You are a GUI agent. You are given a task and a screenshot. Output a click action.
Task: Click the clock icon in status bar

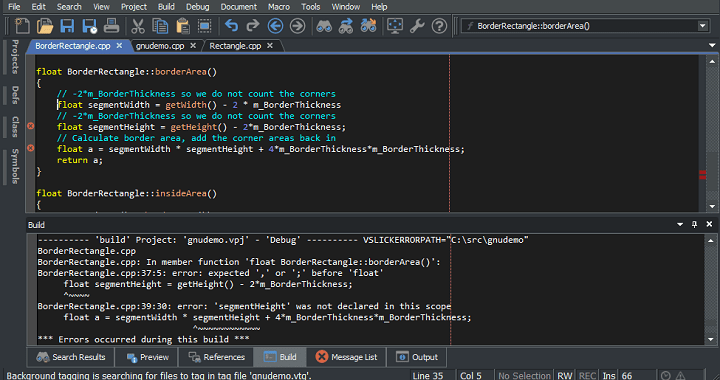click(x=666, y=376)
